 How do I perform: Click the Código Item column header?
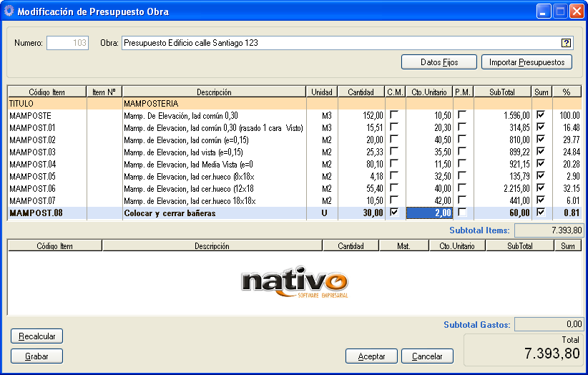[x=46, y=92]
